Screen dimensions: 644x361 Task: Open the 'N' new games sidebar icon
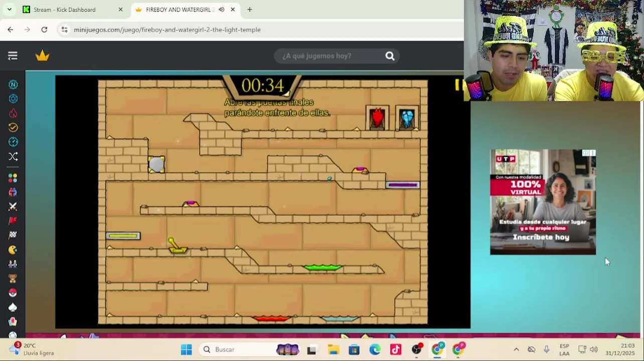coord(13,85)
